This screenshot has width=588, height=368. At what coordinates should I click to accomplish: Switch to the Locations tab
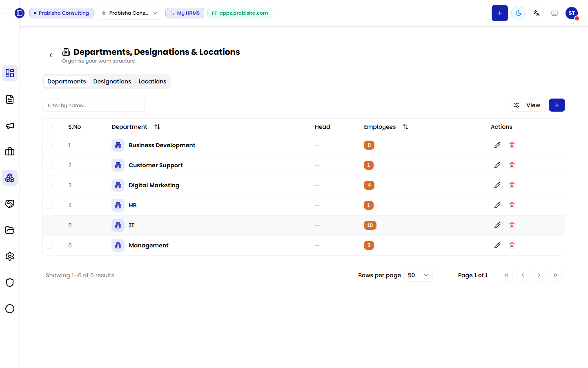152,81
